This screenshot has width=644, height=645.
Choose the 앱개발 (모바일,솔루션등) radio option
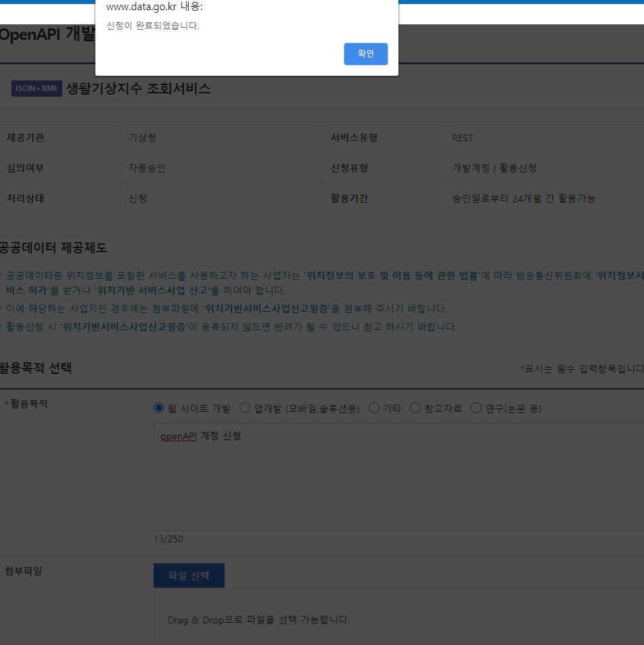tap(245, 408)
